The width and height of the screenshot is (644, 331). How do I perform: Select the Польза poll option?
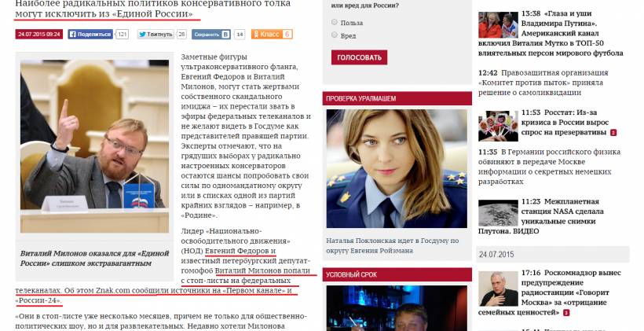[335, 22]
